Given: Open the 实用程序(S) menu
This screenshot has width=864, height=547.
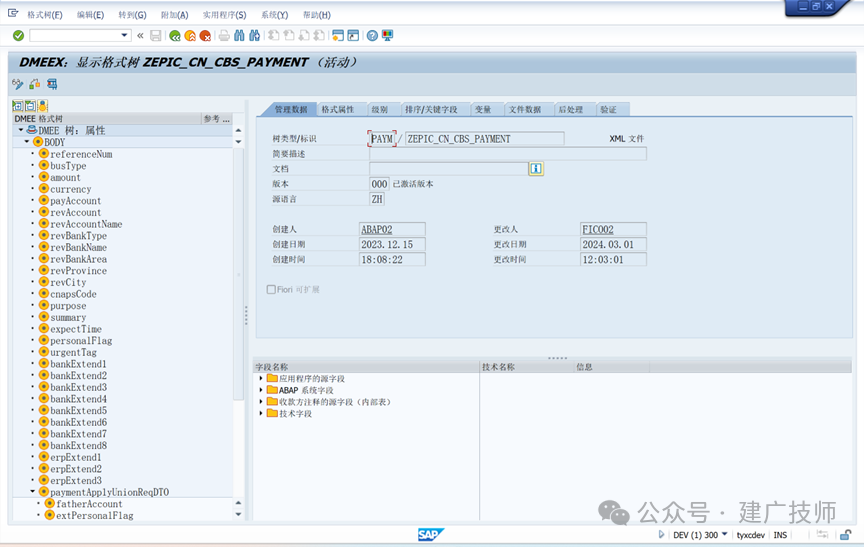Looking at the screenshot, I should click(x=224, y=15).
